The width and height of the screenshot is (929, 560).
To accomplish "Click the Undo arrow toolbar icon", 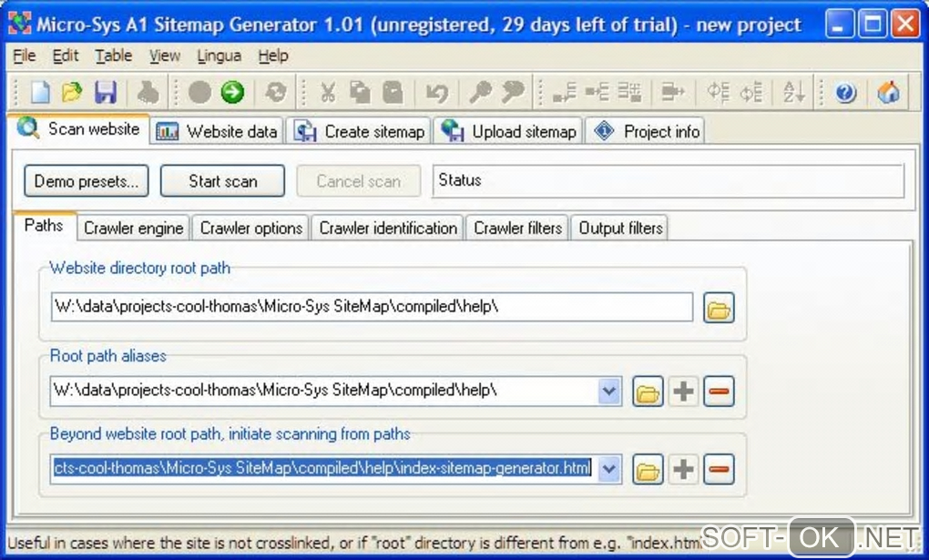I will coord(437,93).
